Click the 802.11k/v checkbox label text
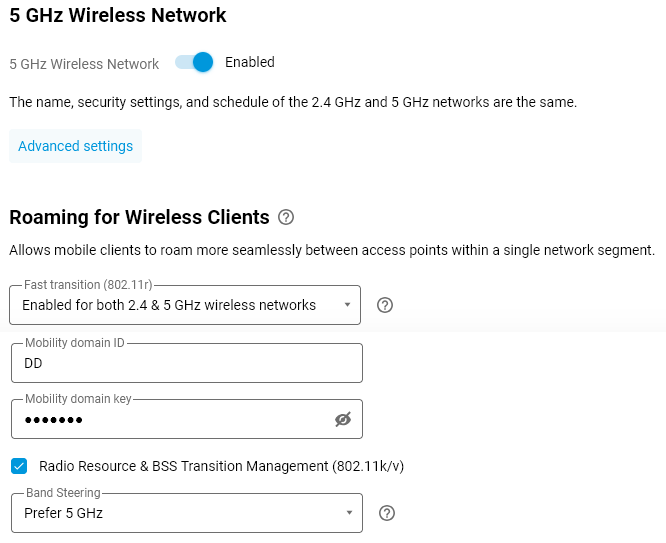The image size is (666, 543). point(221,466)
